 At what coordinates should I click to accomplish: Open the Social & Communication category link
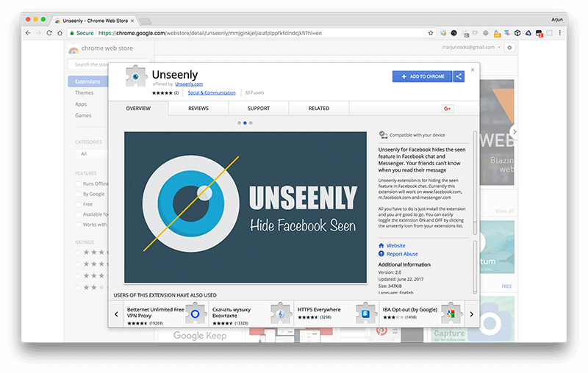click(212, 93)
